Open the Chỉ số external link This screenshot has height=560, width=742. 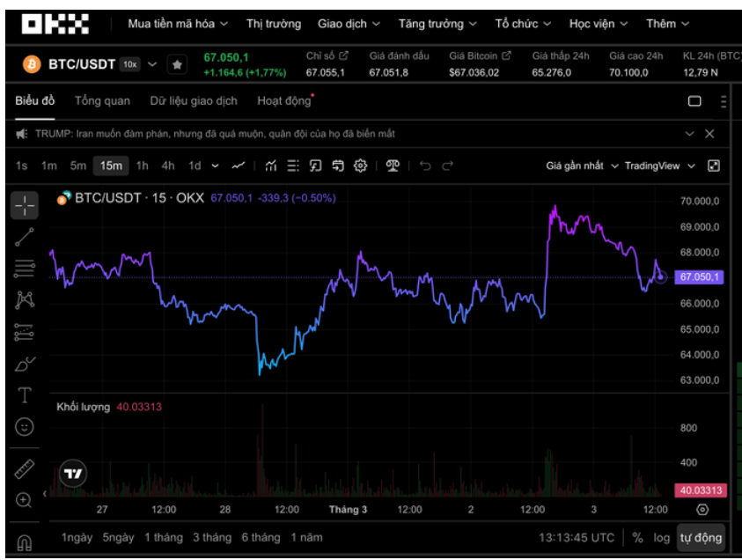click(343, 55)
